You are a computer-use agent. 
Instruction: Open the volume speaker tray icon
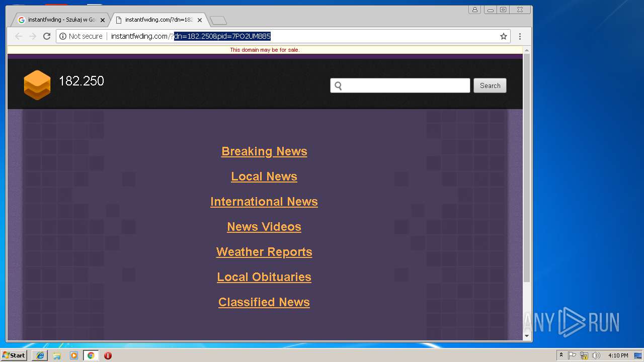click(596, 355)
